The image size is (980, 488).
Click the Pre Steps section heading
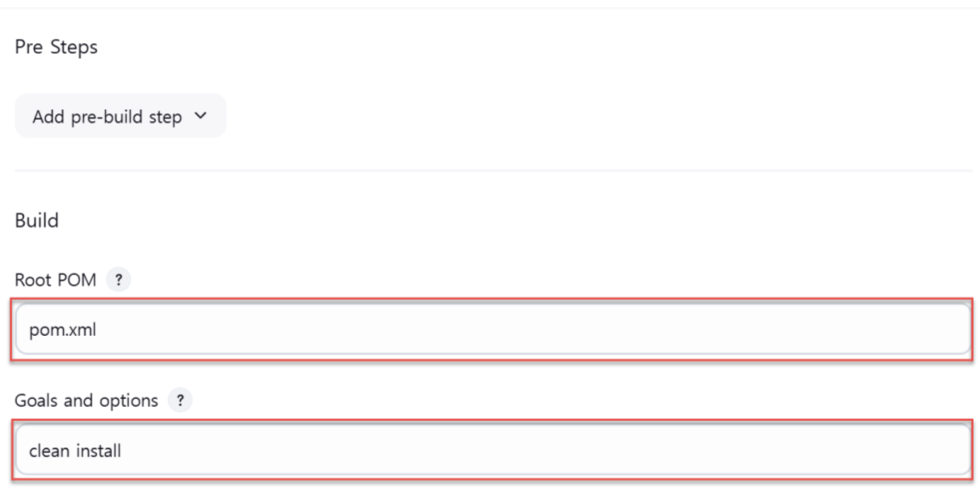(x=56, y=47)
